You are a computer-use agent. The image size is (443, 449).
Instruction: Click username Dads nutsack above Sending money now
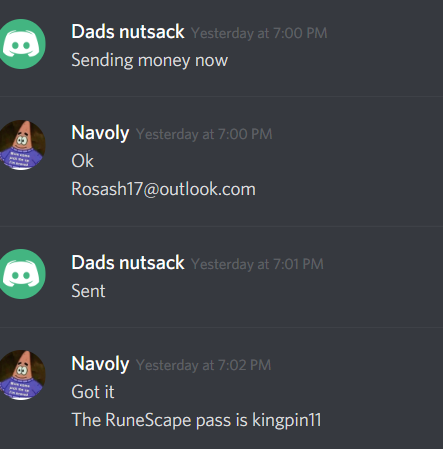128,32
